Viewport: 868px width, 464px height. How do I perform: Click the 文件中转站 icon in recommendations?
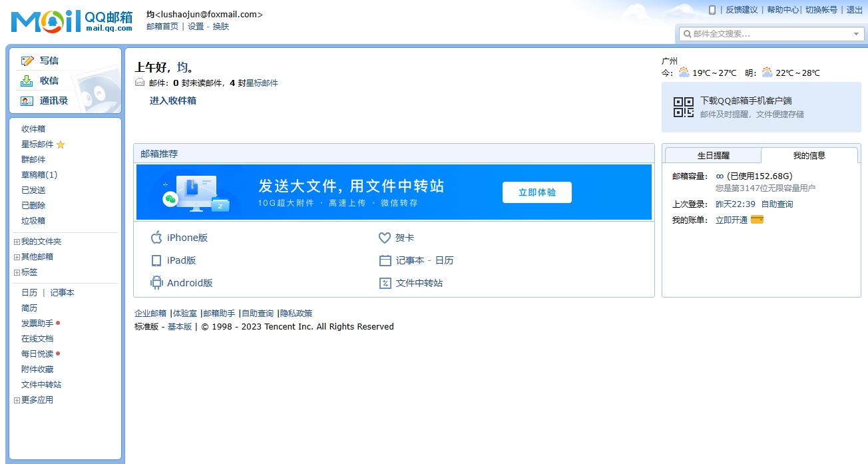pyautogui.click(x=385, y=283)
